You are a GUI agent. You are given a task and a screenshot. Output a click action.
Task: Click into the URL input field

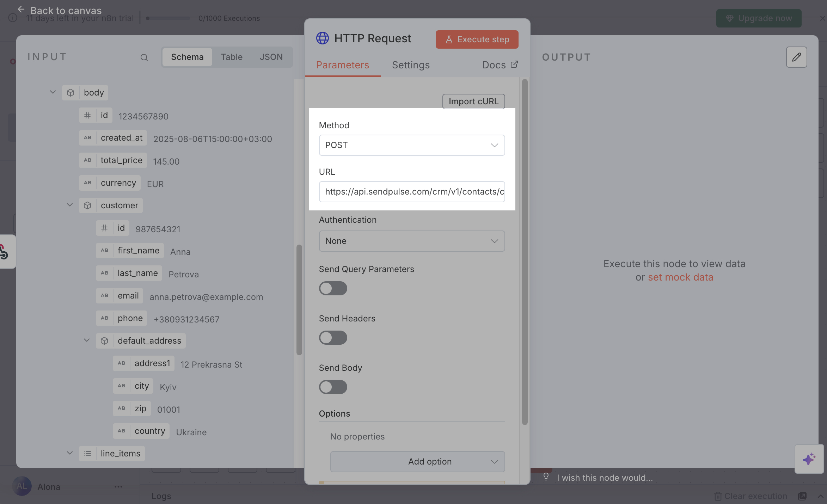point(411,192)
